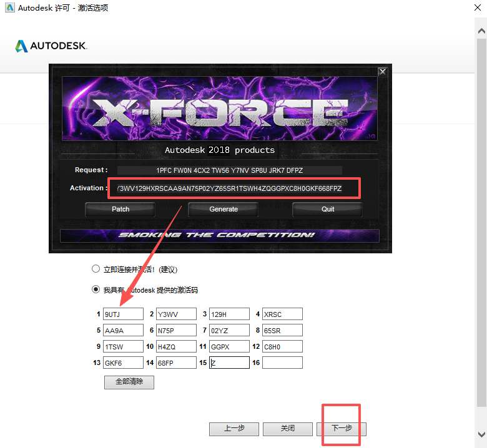Click activation box 10 containing H4ZQ
This screenshot has width=487, height=448.
point(177,346)
